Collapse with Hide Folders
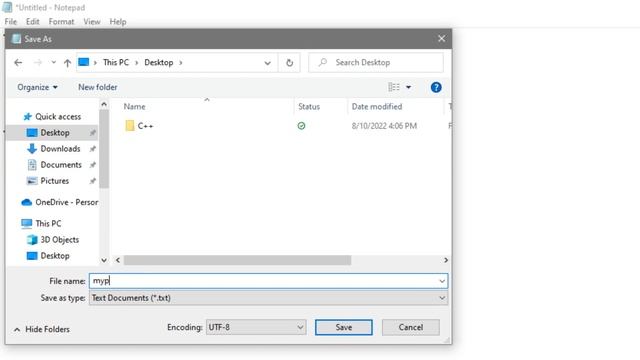 [42, 329]
